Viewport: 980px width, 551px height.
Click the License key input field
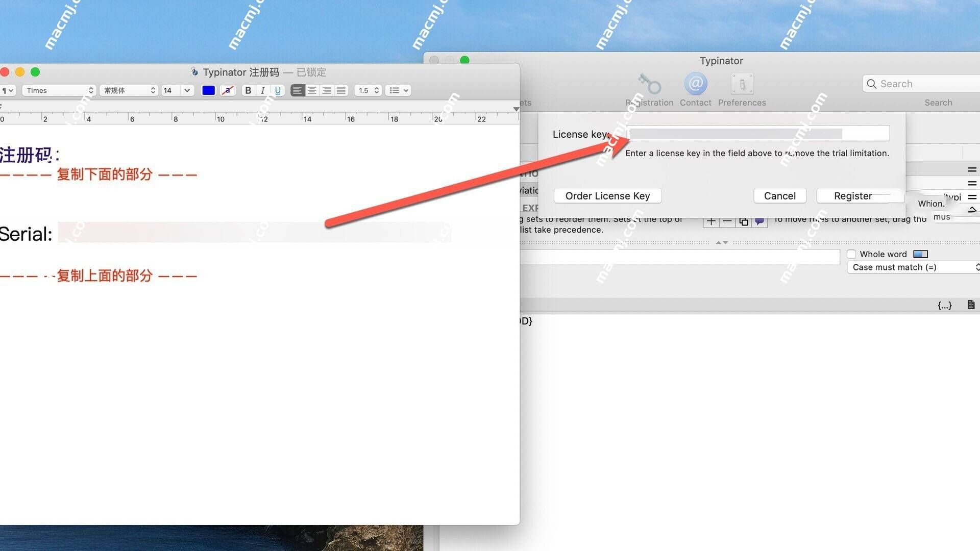(758, 134)
